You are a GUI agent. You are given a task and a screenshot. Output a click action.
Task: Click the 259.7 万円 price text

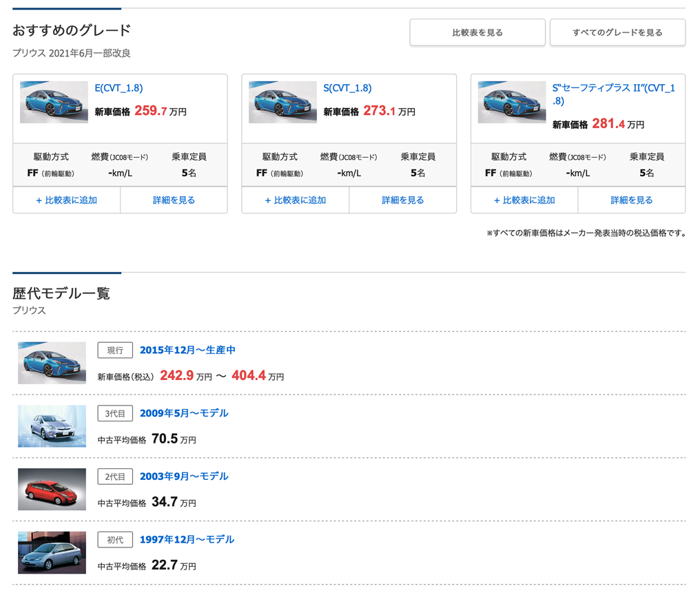pos(161,111)
